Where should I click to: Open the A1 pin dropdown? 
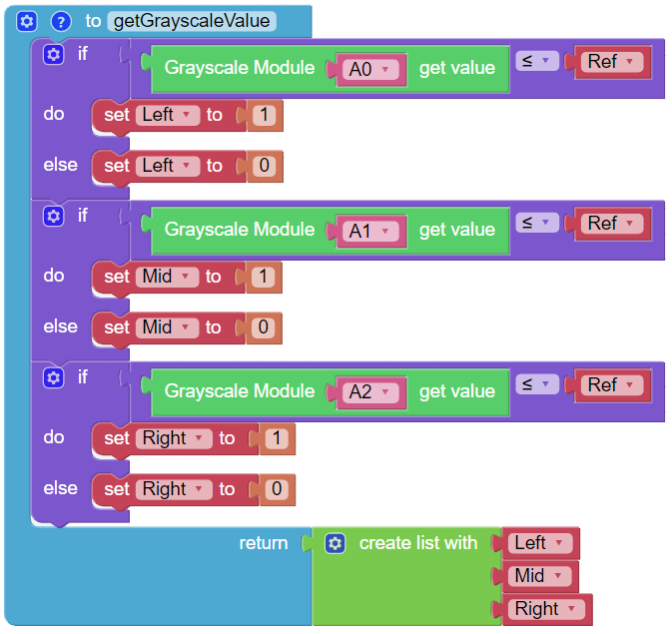369,231
